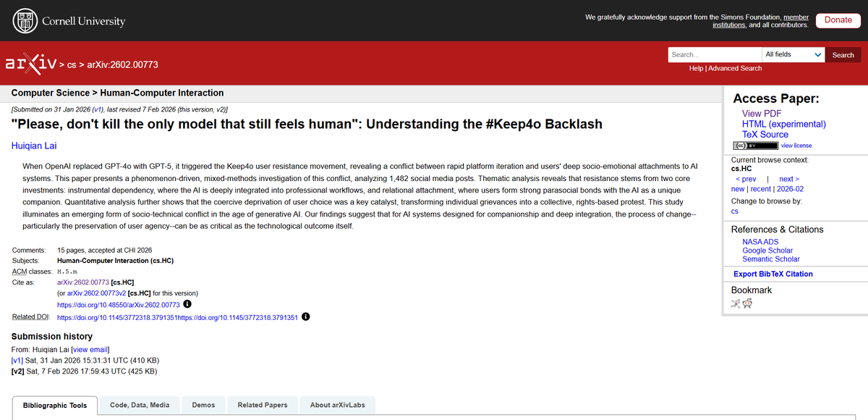Open the Demos tab
Image resolution: width=868 pixels, height=420 pixels.
click(203, 405)
